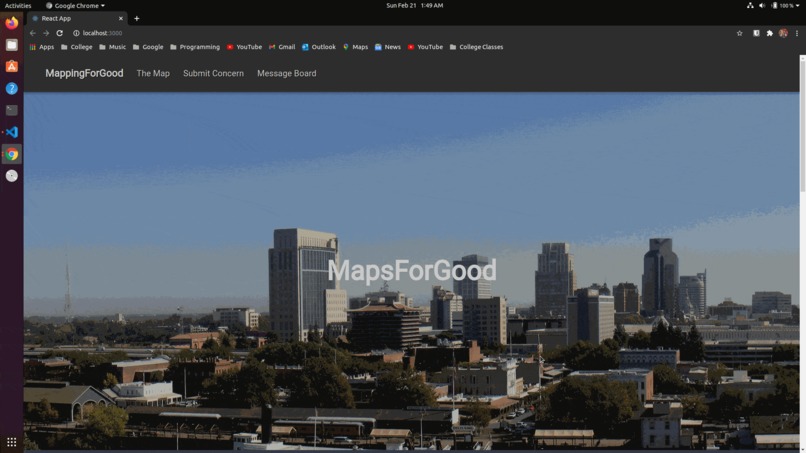Open the News bookmark
The image size is (806, 453).
(388, 47)
